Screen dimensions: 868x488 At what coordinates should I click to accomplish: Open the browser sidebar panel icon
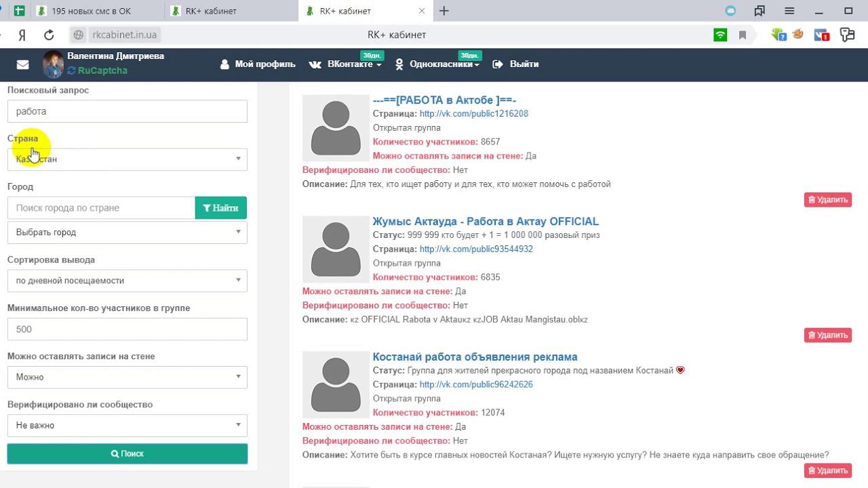759,11
